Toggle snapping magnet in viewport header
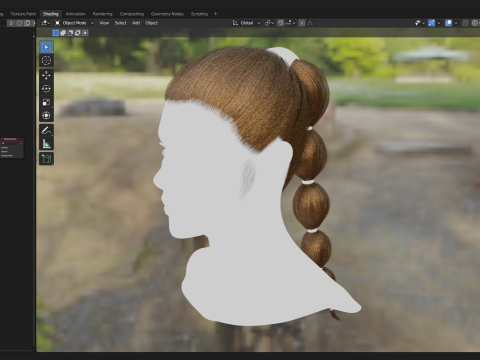 tap(280, 23)
